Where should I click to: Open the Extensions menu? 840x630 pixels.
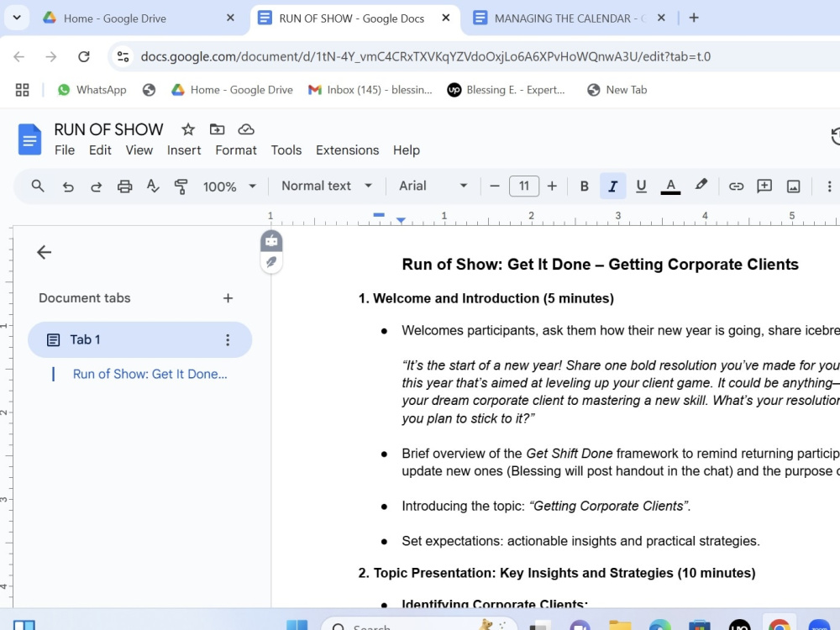click(347, 150)
